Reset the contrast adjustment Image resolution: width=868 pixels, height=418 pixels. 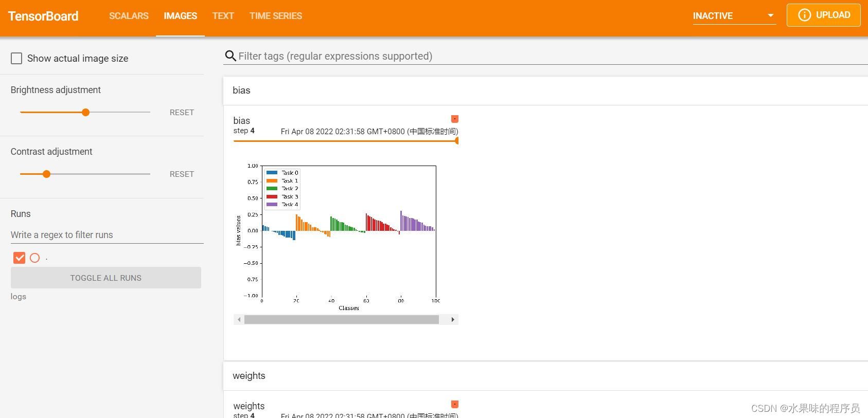(x=182, y=174)
